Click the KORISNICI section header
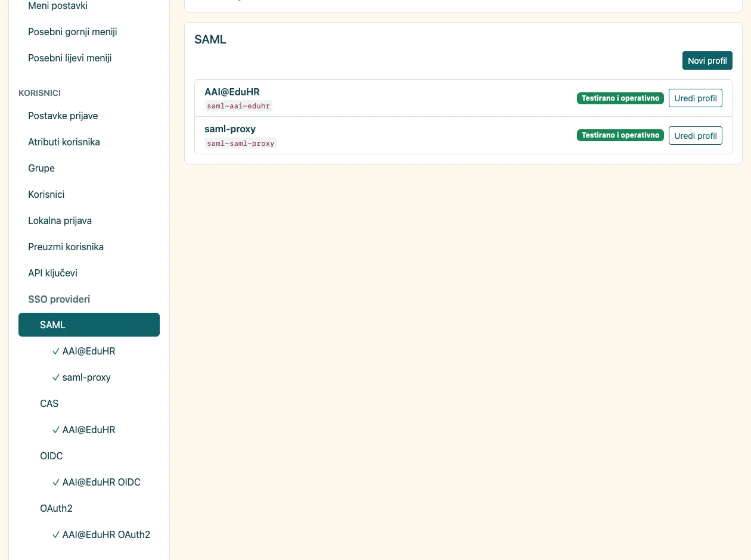The height and width of the screenshot is (560, 751). click(x=40, y=93)
